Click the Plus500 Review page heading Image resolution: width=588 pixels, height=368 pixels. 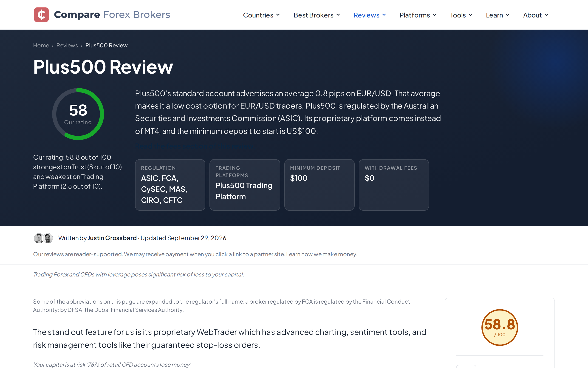(103, 67)
